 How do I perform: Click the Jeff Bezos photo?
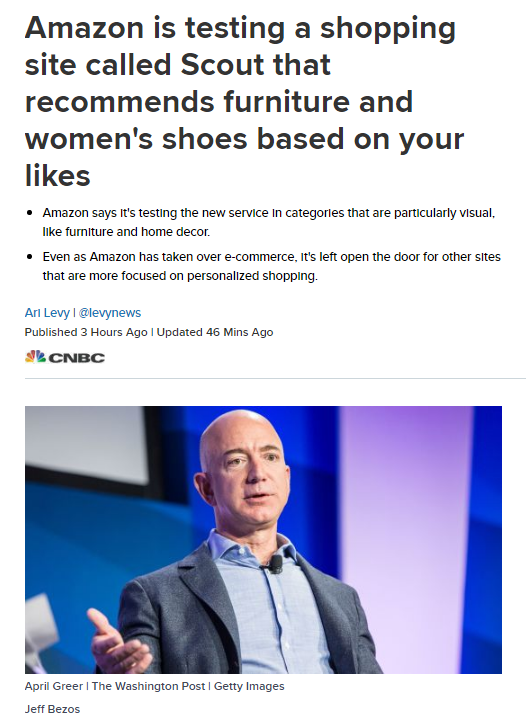pos(263,540)
